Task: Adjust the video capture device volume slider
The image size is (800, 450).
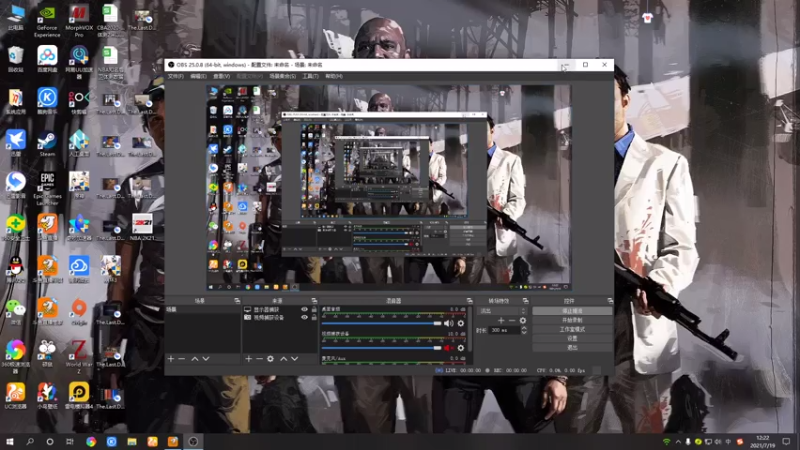Action: (382, 348)
